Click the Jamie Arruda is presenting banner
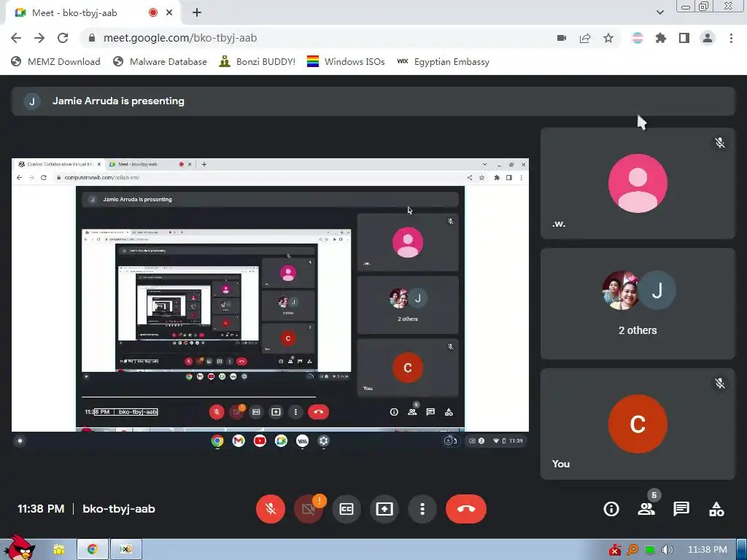The height and width of the screenshot is (560, 747). pos(373,101)
